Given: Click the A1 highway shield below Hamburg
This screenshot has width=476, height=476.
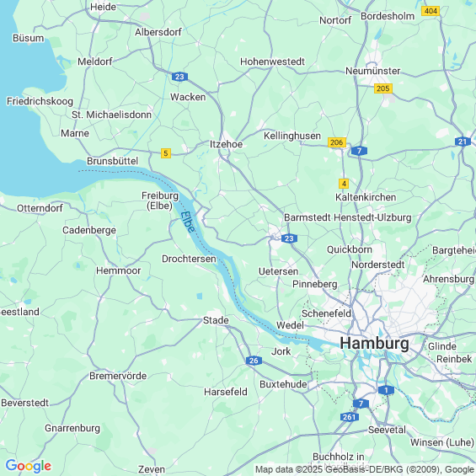Looking at the screenshot, I should (386, 390).
